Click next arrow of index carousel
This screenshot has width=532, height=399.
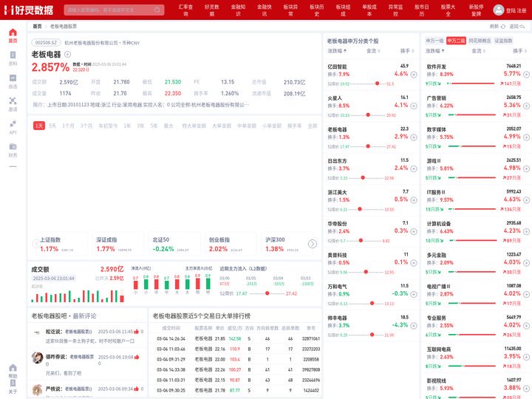[313, 244]
